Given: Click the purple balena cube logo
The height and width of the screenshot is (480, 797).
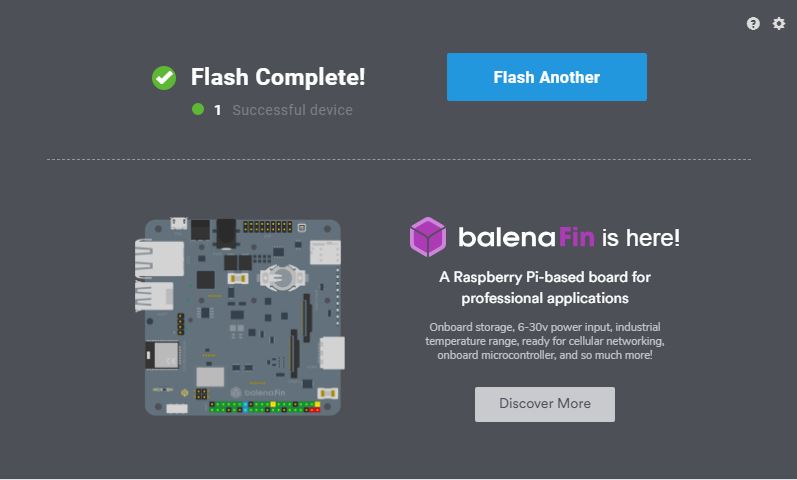Looking at the screenshot, I should [427, 237].
